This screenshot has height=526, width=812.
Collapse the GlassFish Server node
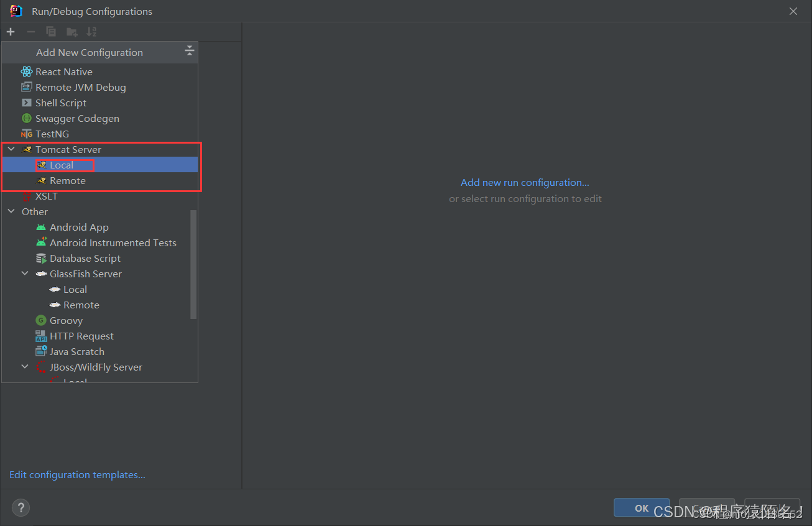click(x=25, y=274)
